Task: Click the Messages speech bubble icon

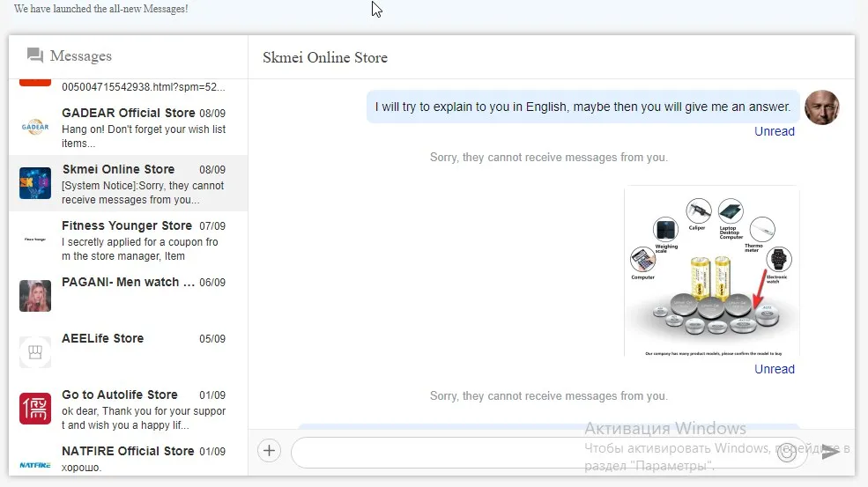Action: (35, 55)
